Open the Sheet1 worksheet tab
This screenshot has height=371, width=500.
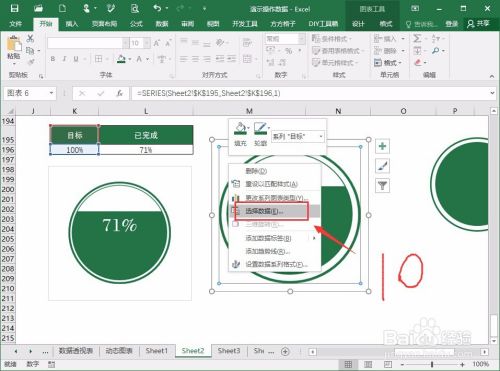click(x=156, y=351)
